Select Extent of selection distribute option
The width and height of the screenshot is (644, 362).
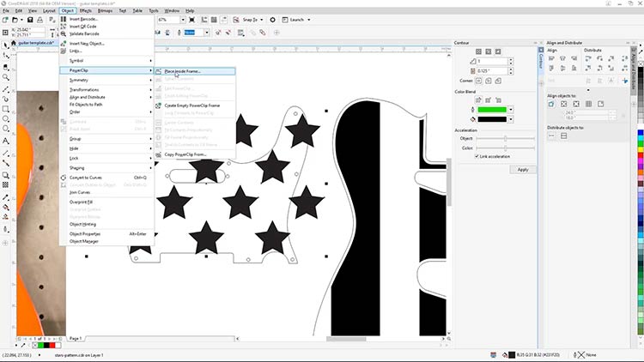(x=551, y=136)
